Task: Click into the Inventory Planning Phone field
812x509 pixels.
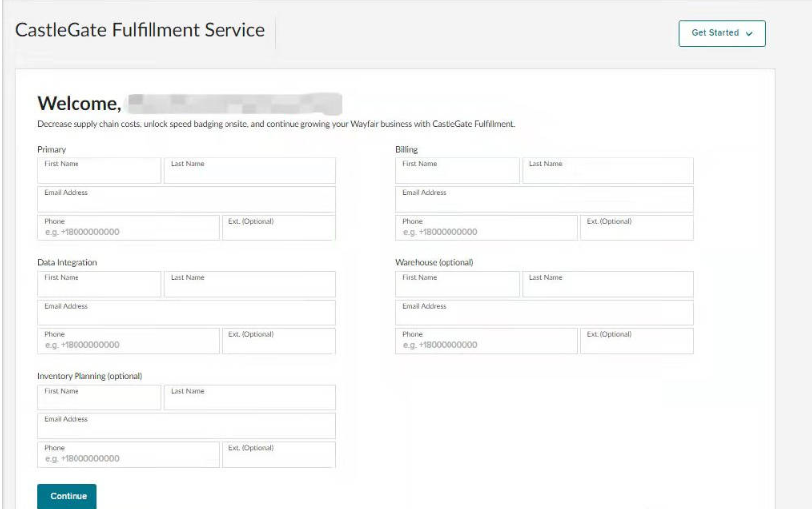Action: coord(128,455)
